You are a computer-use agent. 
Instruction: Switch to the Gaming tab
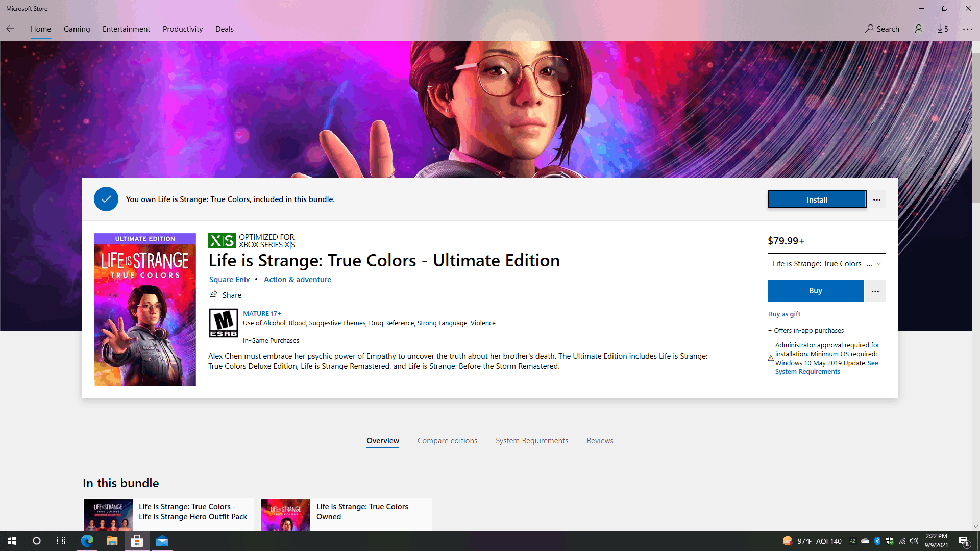coord(77,29)
